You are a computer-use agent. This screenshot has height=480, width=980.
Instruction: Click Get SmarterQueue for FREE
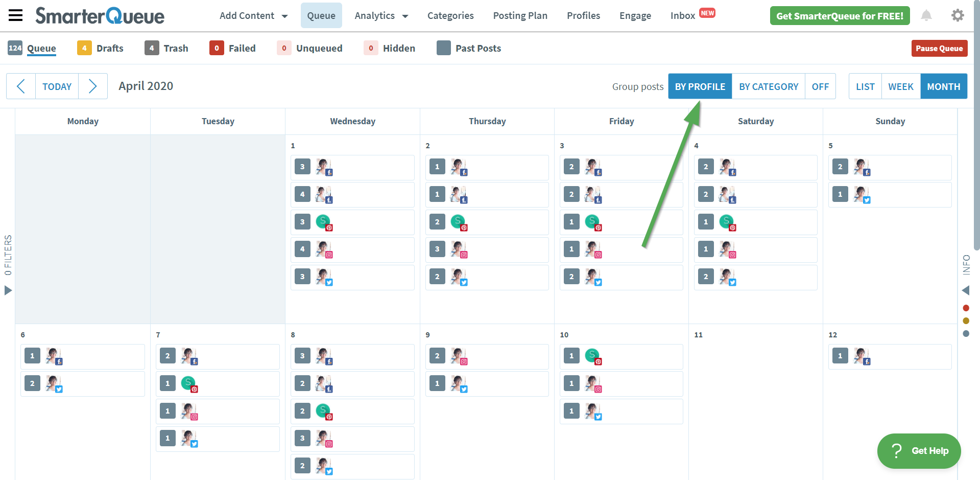pos(839,15)
